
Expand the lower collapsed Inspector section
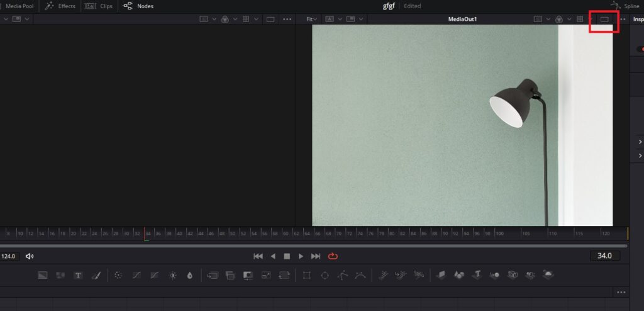click(640, 156)
